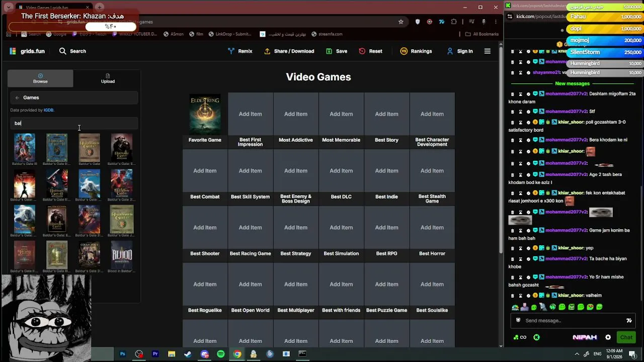Open a new browser tab

point(100,8)
